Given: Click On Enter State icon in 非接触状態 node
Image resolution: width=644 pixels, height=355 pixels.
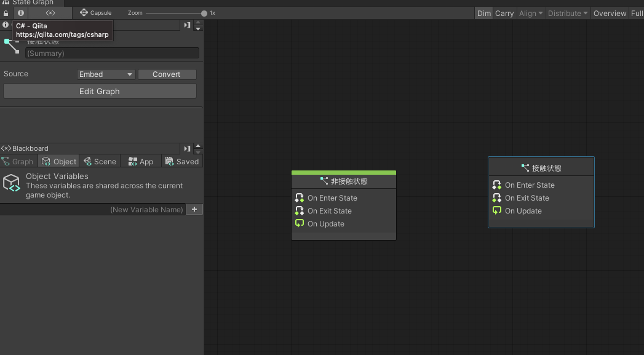Looking at the screenshot, I should point(300,197).
